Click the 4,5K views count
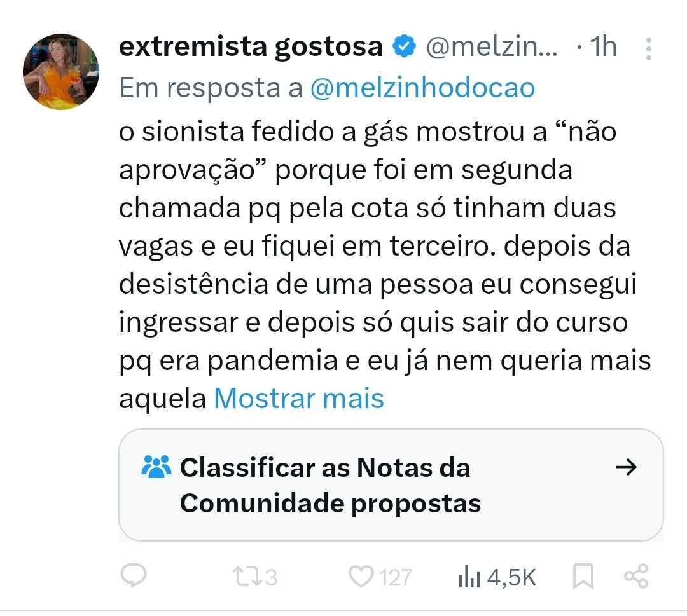Viewport: 687px width, 616px height. pos(511,577)
